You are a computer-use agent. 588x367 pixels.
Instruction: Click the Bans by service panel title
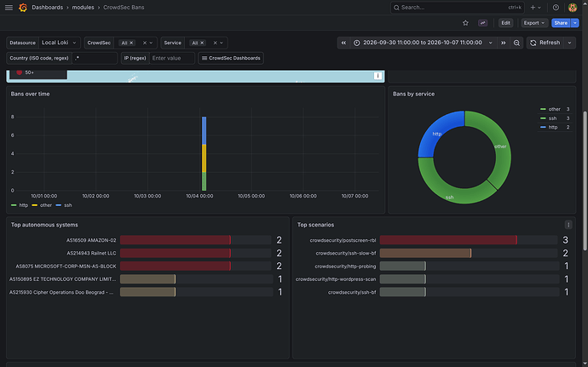[413, 95]
